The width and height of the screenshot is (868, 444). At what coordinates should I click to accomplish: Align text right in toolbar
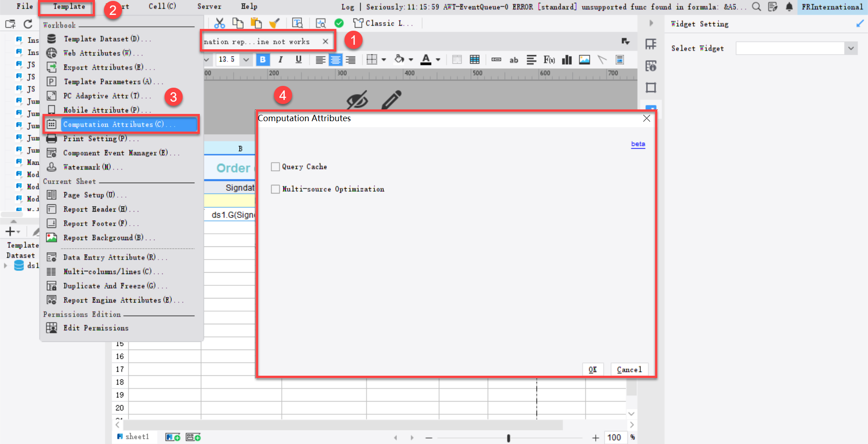point(350,60)
